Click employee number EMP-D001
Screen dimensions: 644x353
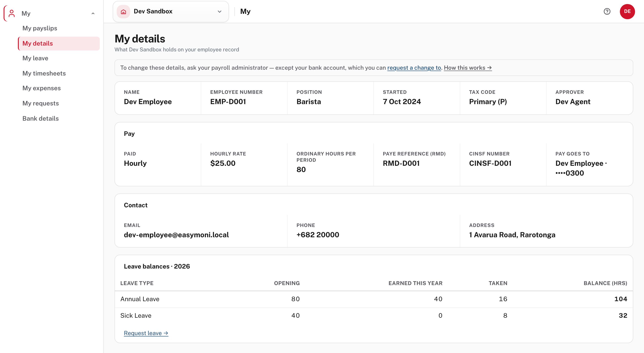pyautogui.click(x=228, y=102)
